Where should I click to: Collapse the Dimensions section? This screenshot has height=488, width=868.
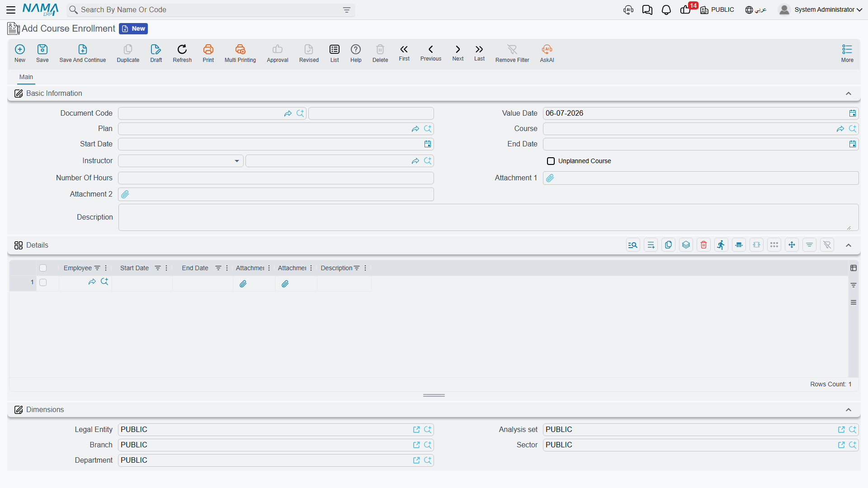pyautogui.click(x=849, y=410)
